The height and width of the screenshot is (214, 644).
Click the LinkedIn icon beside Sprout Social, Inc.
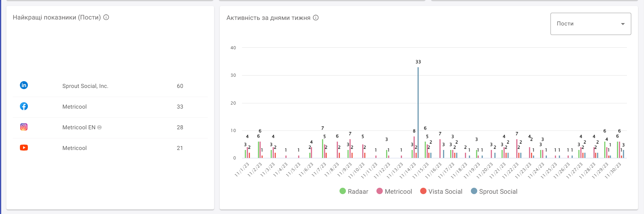pos(24,85)
